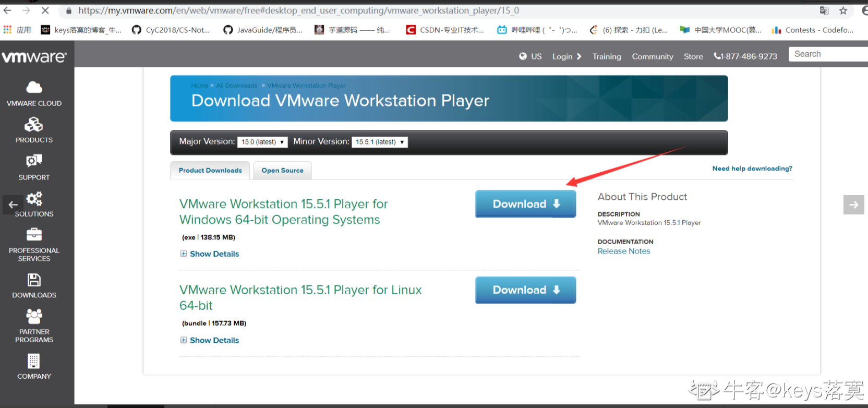Switch to the Open Source tab
Viewport: 868px width, 408px height.
[282, 171]
